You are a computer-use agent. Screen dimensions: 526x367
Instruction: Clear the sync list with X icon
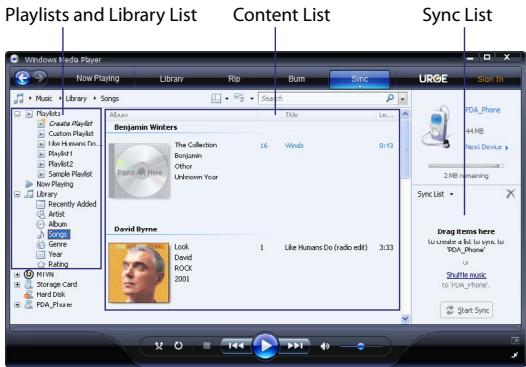point(510,194)
